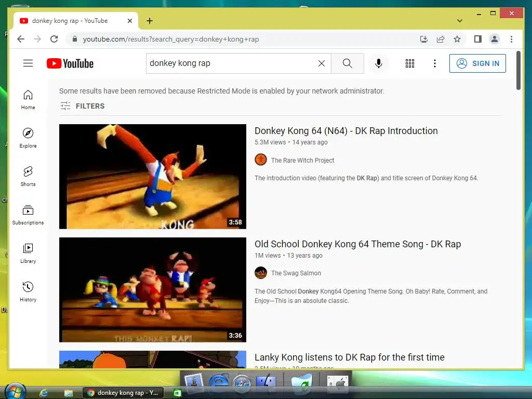Open Subscriptions in the sidebar
Viewport: 532px width, 399px height.
tap(28, 215)
